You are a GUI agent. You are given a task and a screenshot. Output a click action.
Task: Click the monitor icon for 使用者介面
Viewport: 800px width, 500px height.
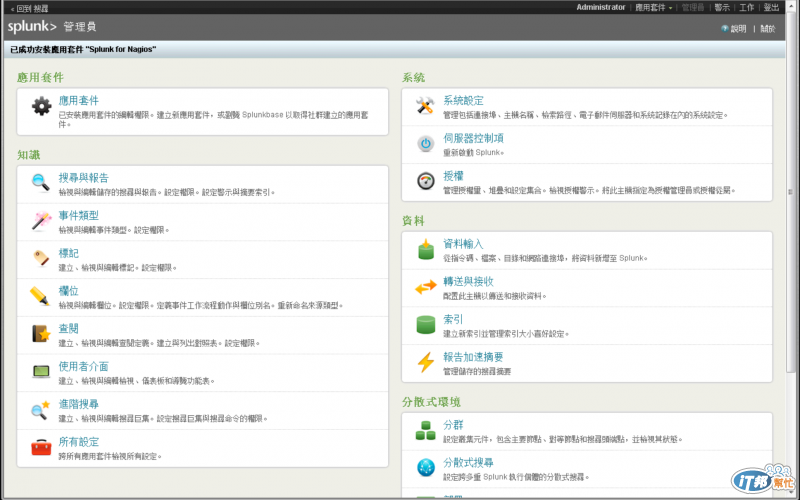click(x=41, y=371)
